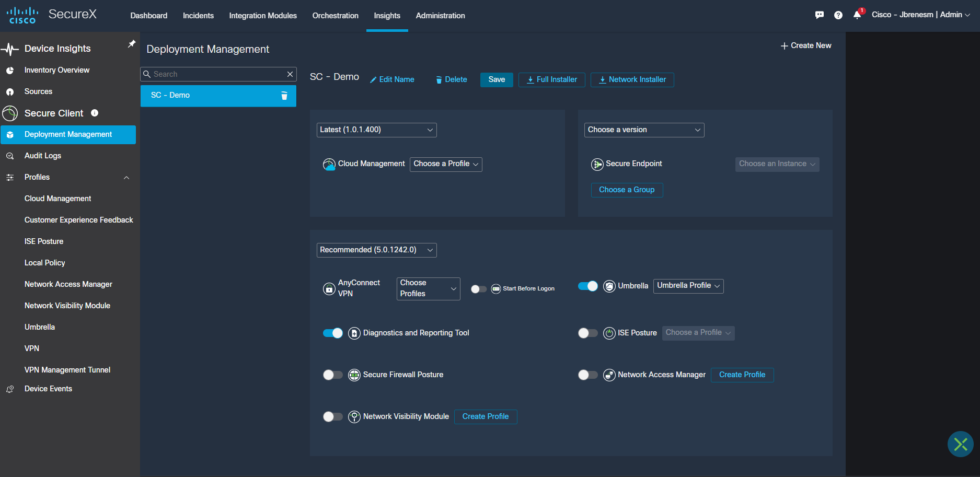Open the SecureX ribbon round button
This screenshot has height=477, width=980.
pyautogui.click(x=961, y=444)
